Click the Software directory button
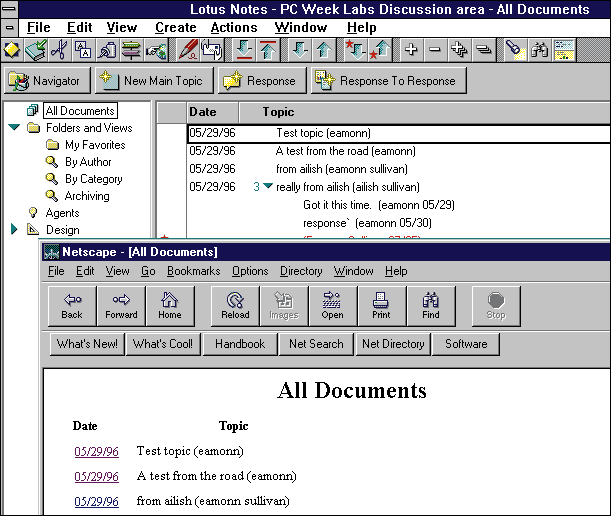Viewport: 611px width, 516px height. [466, 344]
